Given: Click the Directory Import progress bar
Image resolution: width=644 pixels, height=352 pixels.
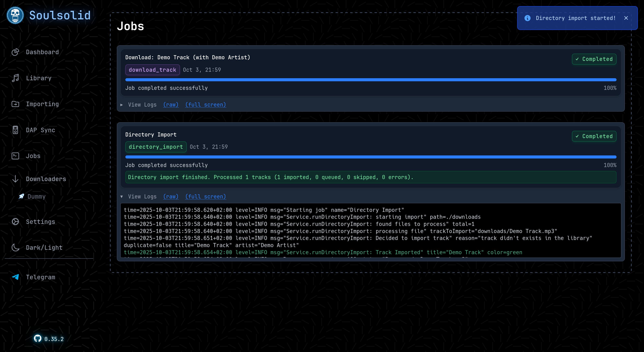Looking at the screenshot, I should [370, 157].
